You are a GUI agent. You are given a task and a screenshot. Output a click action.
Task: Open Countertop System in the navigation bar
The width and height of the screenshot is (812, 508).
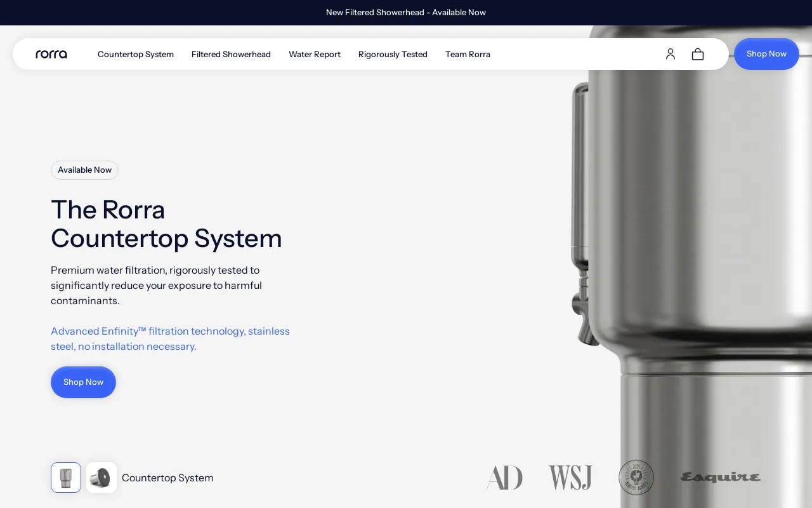pyautogui.click(x=136, y=54)
